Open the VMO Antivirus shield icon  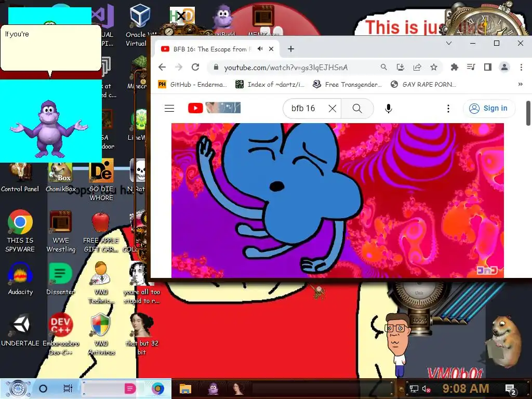(x=101, y=334)
